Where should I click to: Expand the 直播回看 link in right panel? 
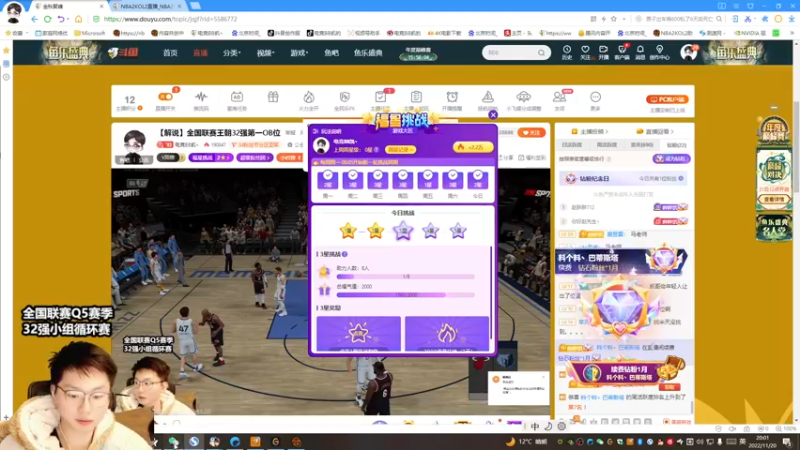pos(656,132)
